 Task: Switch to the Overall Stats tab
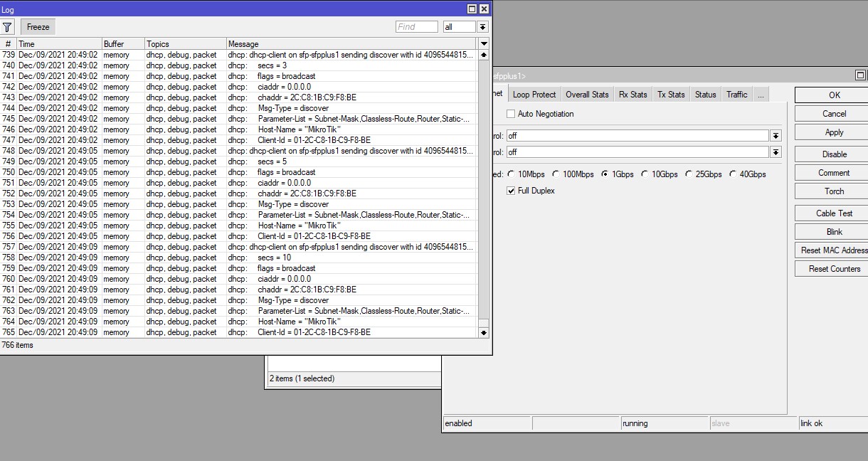tap(587, 95)
